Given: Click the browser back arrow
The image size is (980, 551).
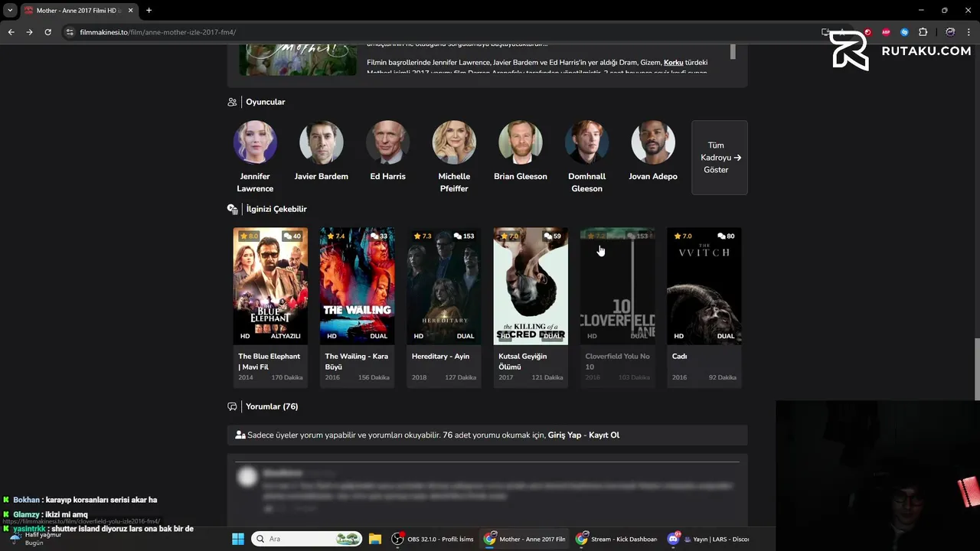Looking at the screenshot, I should [11, 32].
